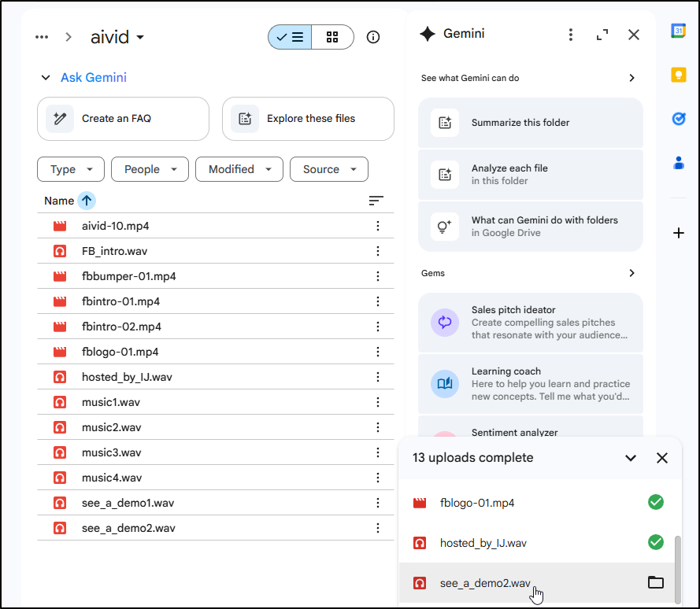Screen dimensions: 700x609
Task: Select the fbintro-02.mp4 file
Action: [216, 327]
